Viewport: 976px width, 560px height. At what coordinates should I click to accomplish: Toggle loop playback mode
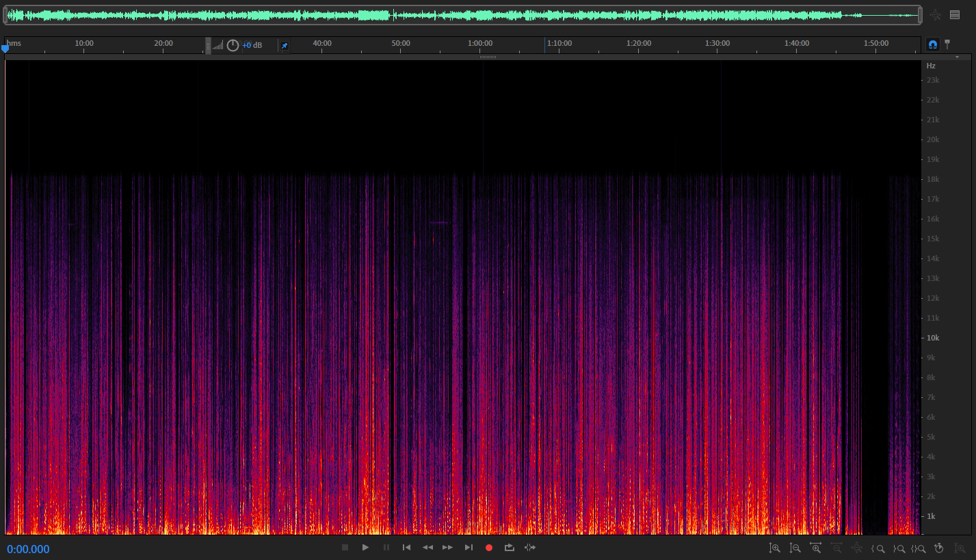pos(510,548)
